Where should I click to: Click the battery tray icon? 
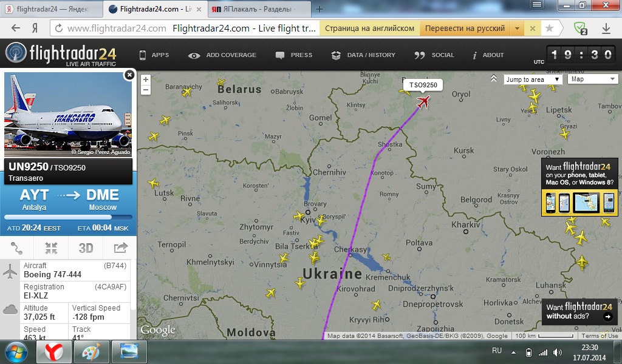(528, 352)
